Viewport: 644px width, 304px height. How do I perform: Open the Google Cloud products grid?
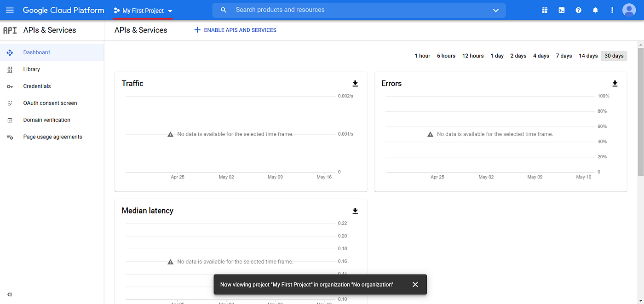click(x=544, y=10)
